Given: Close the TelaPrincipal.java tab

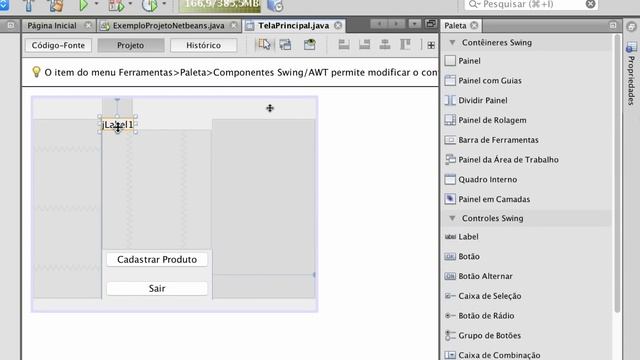Looking at the screenshot, I should 338,25.
